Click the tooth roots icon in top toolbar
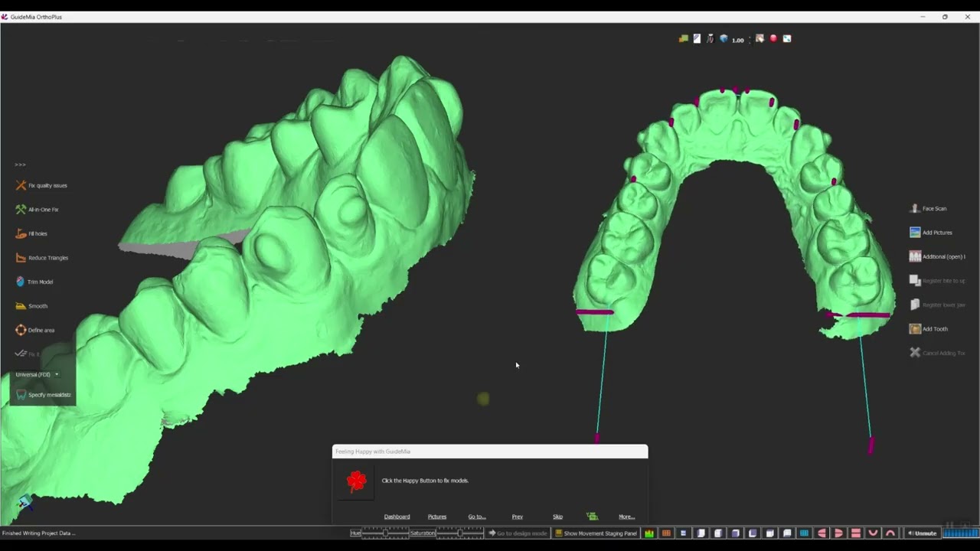This screenshot has width=980, height=551. pos(710,38)
